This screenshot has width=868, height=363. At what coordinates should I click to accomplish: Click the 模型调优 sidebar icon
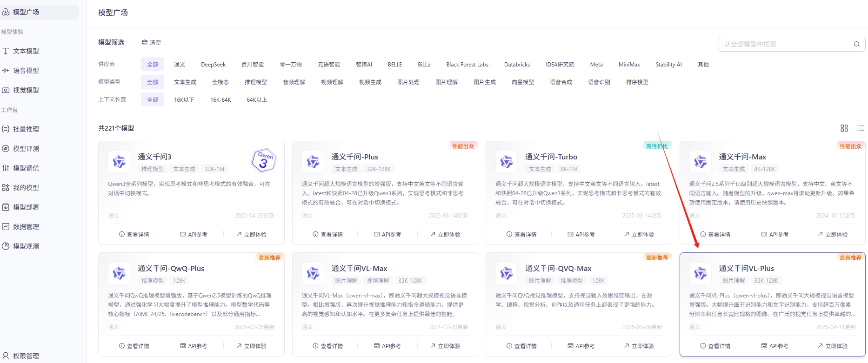6,168
